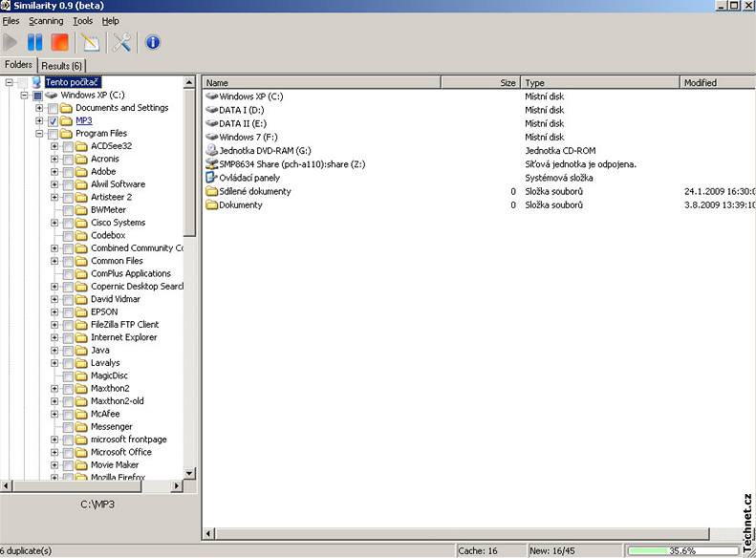Expand the Cisco Systems folder node
The height and width of the screenshot is (558, 756).
coord(54,223)
